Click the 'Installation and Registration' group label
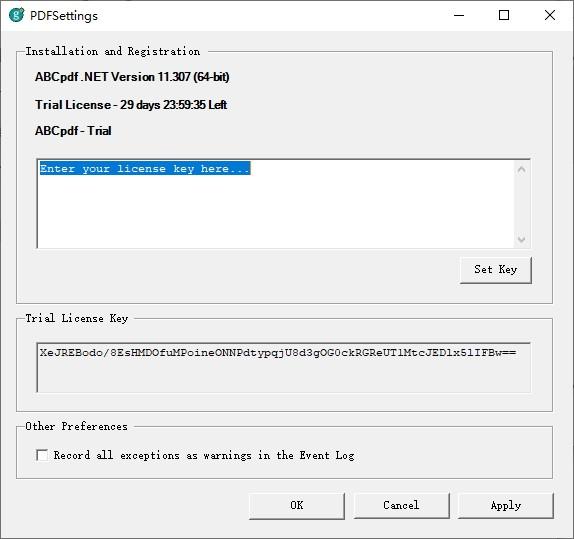Screen dimensions: 574x539 (x=113, y=51)
